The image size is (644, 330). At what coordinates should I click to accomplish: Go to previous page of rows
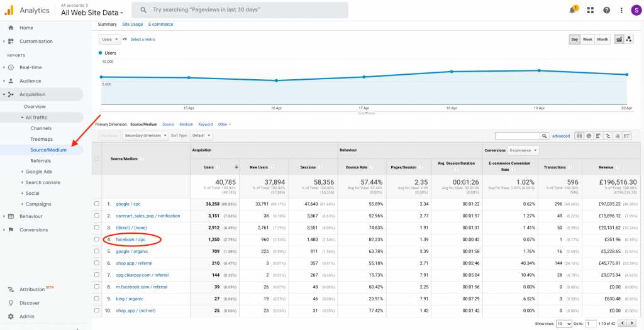[623, 324]
